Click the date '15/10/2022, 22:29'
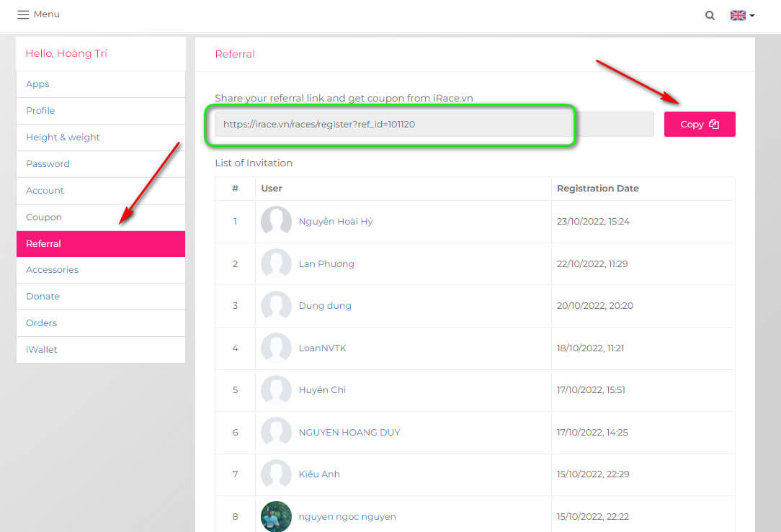Viewport: 781px width, 532px height. tap(593, 474)
